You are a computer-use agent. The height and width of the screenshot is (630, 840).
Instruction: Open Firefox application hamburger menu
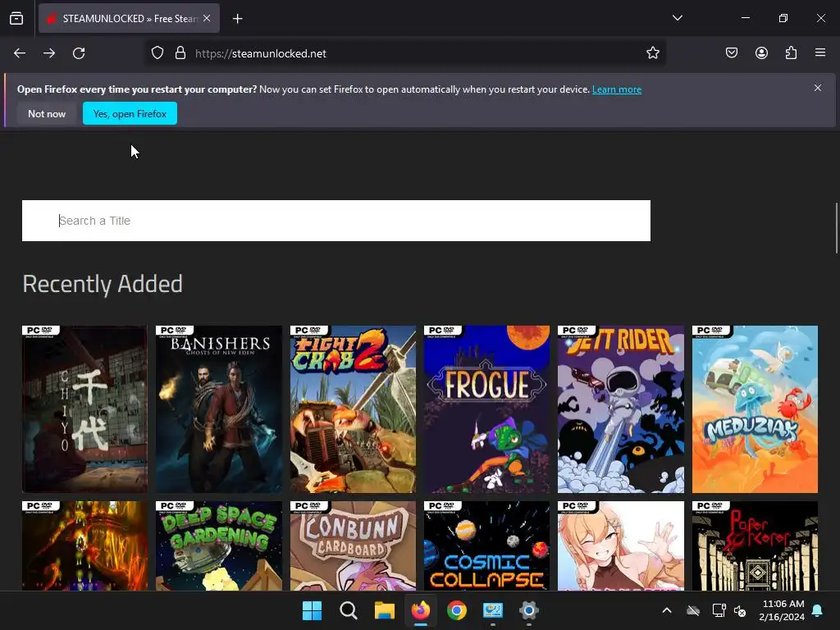(820, 52)
